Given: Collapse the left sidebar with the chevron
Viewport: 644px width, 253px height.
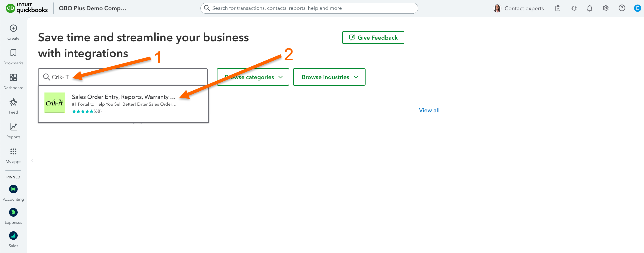Looking at the screenshot, I should coord(32,161).
